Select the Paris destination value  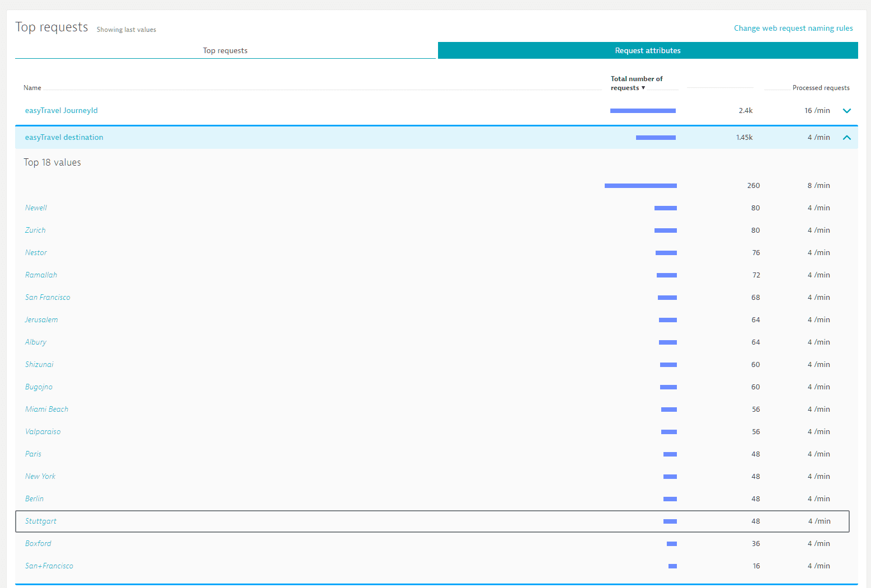[33, 454]
